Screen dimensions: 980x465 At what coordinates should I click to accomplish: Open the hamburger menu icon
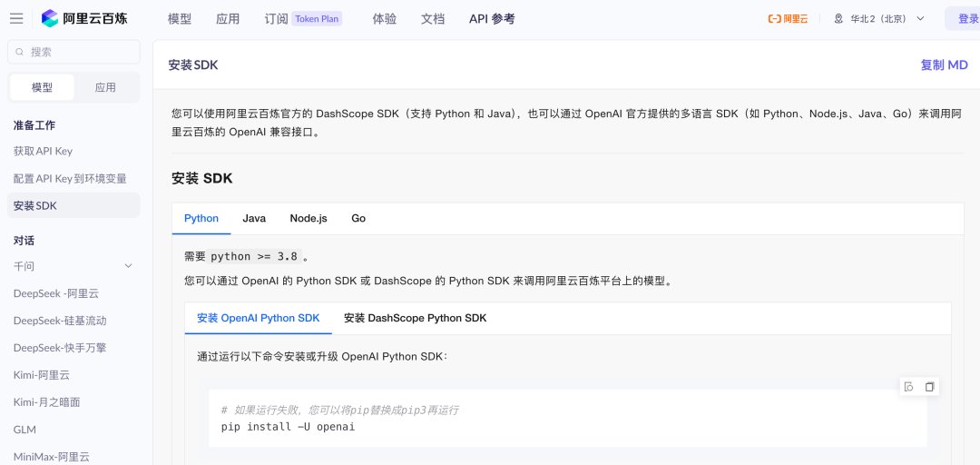(16, 19)
